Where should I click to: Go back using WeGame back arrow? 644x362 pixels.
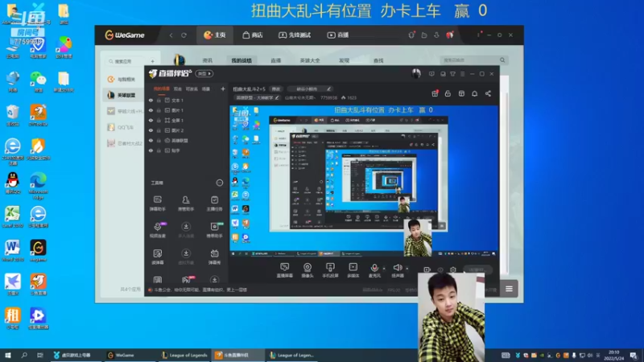(171, 35)
